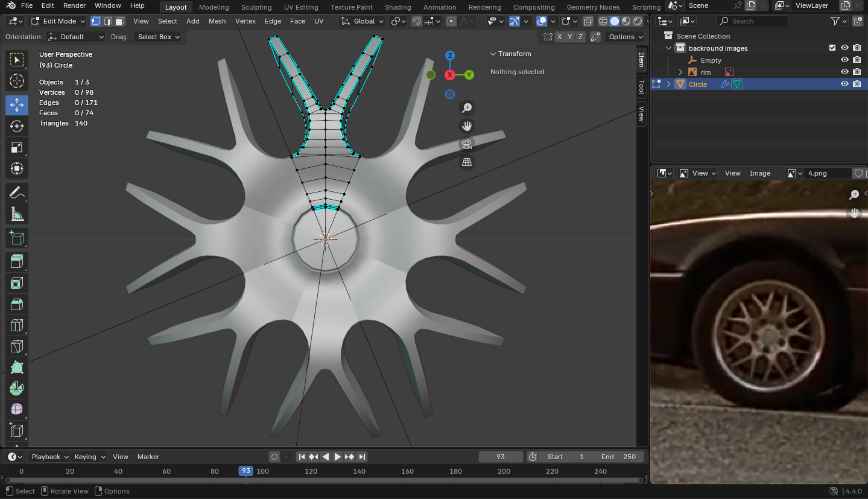Choose the Scale tool
868x499 pixels.
click(17, 147)
